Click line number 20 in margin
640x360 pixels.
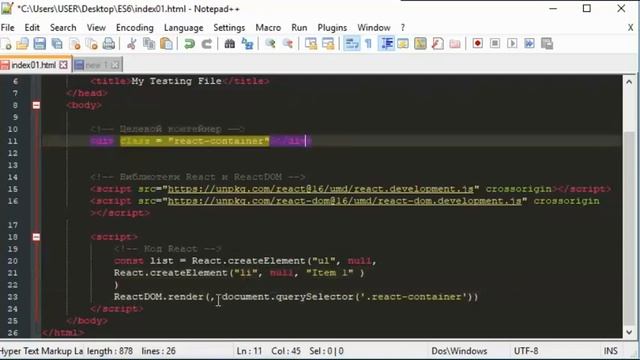point(13,261)
